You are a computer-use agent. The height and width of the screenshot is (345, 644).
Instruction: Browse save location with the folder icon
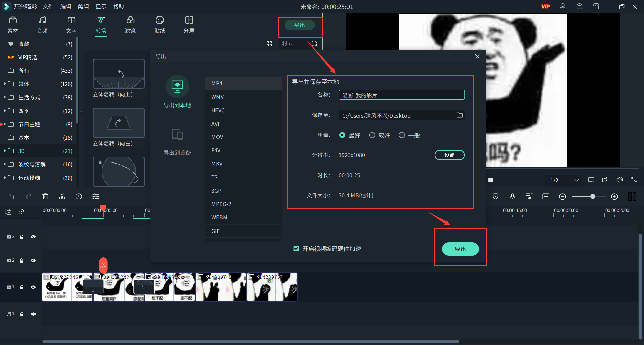(460, 115)
